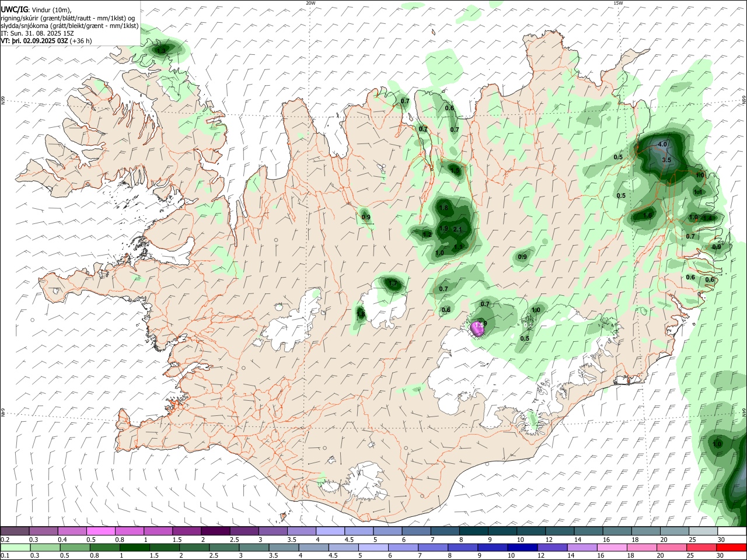Click the bottom scale red swatch above 30
The width and height of the screenshot is (747, 560).
point(732,547)
